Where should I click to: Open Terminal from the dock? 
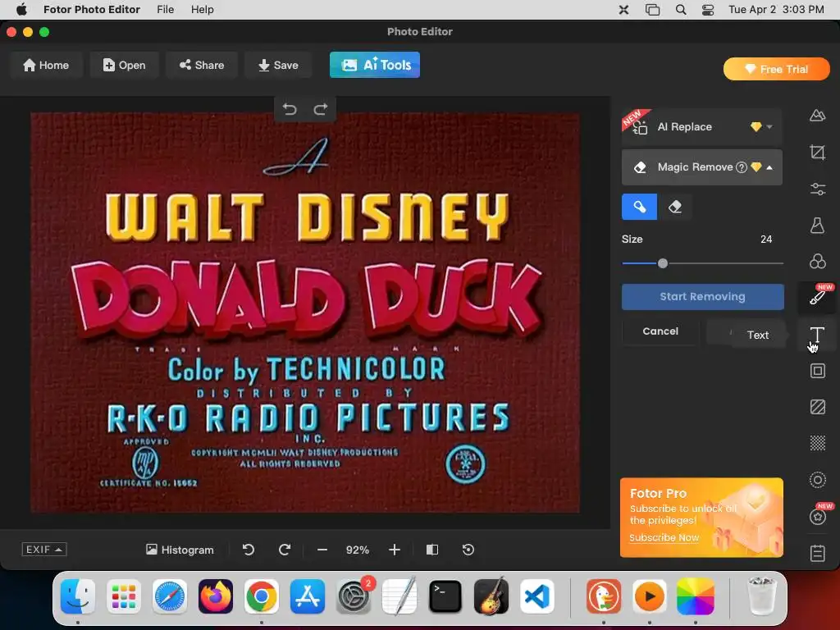[x=445, y=596]
